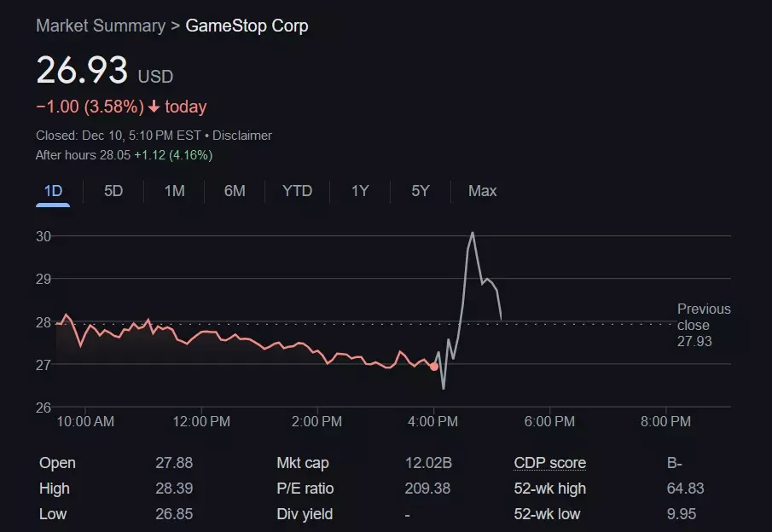This screenshot has height=532, width=772.
Task: Click the Previous close 27.93 label
Action: tap(703, 325)
